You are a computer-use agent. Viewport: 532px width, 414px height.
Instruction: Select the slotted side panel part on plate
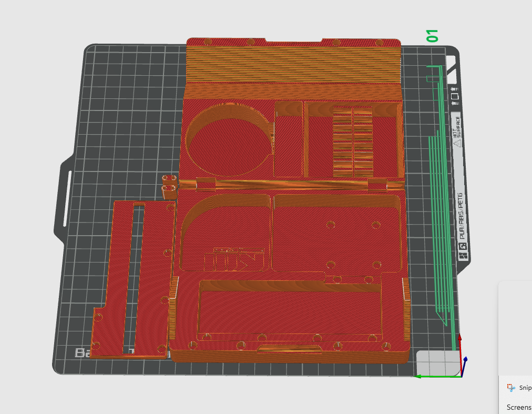point(134,279)
